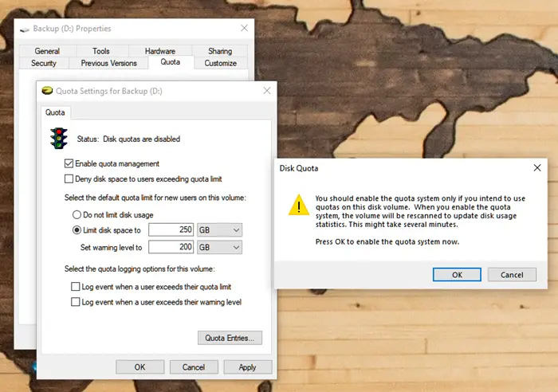Open the disk space limit unit dropdown
The image size is (558, 392).
click(x=219, y=230)
